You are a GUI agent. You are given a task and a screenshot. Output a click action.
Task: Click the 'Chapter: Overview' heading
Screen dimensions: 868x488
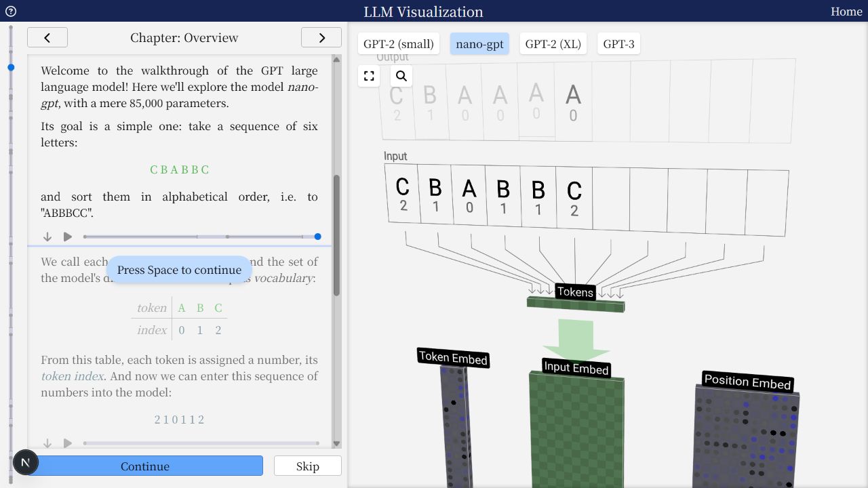[x=184, y=38]
